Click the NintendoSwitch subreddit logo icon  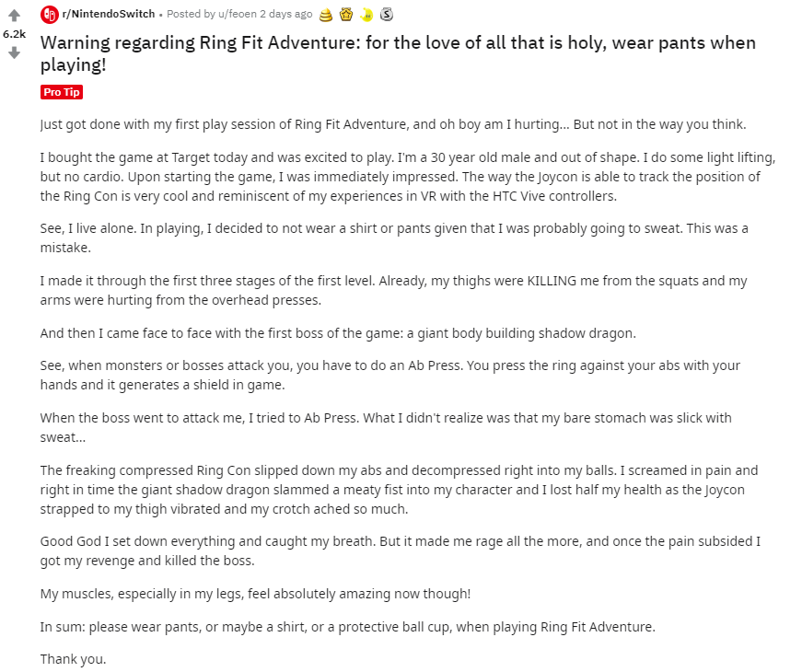point(50,15)
